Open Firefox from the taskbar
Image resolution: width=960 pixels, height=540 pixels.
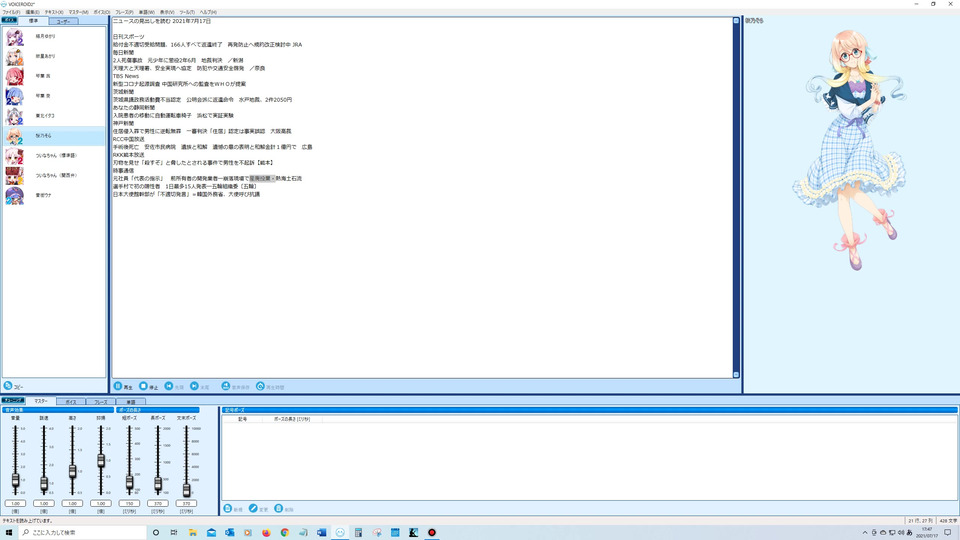click(266, 533)
